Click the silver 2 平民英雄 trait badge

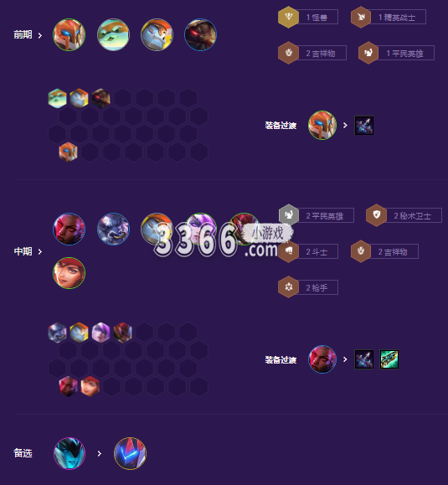pyautogui.click(x=317, y=215)
